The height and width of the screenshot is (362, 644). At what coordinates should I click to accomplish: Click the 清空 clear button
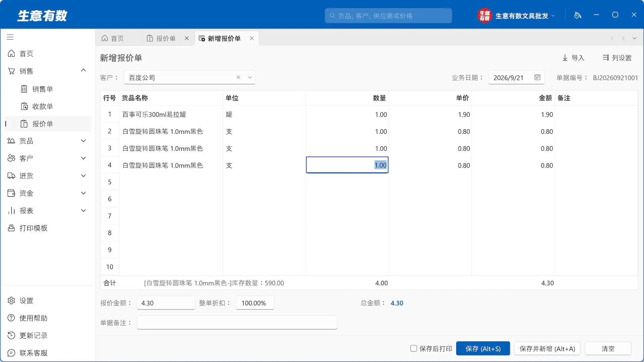608,349
